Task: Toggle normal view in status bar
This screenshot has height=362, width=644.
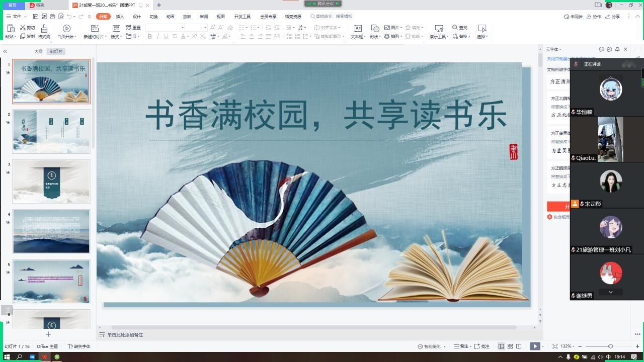Action: 501,346
